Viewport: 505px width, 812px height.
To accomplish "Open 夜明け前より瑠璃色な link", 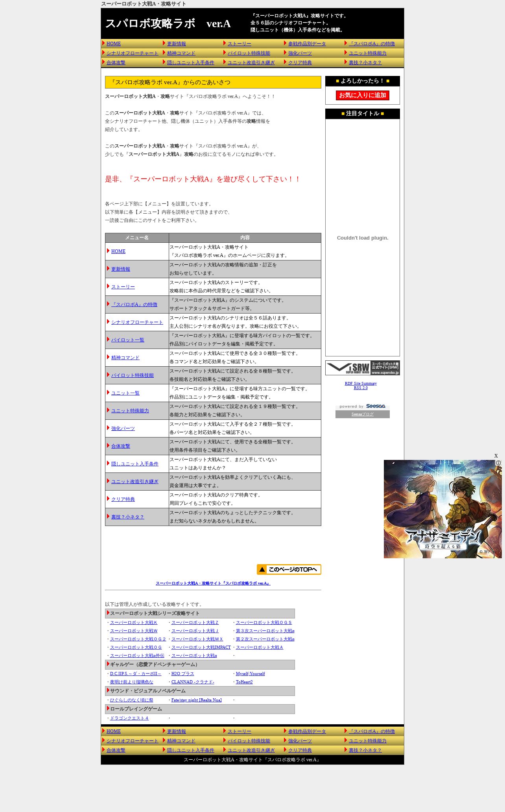I will click(x=132, y=682).
